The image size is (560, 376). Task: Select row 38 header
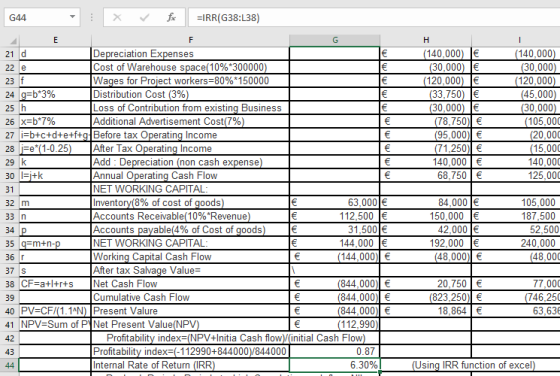click(x=10, y=284)
